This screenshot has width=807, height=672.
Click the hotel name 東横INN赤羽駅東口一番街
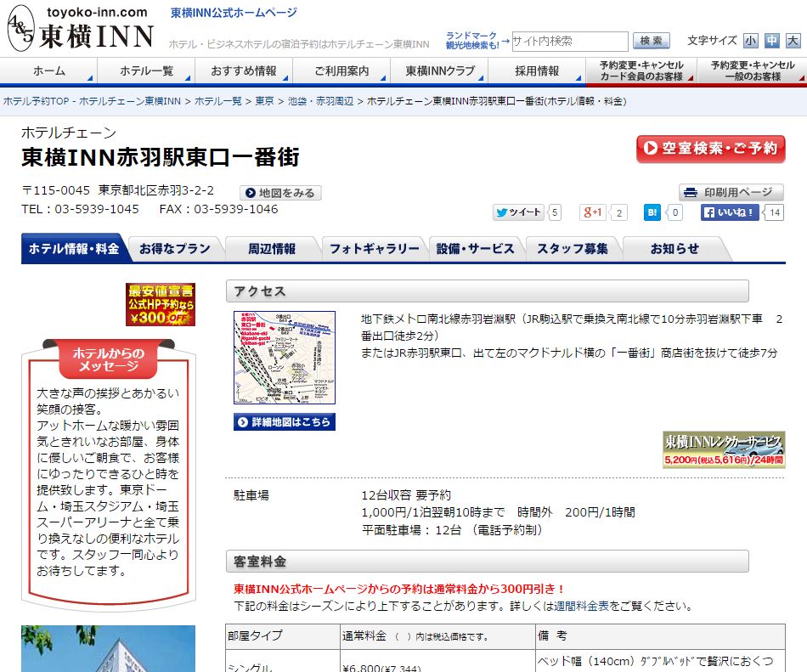(160, 157)
